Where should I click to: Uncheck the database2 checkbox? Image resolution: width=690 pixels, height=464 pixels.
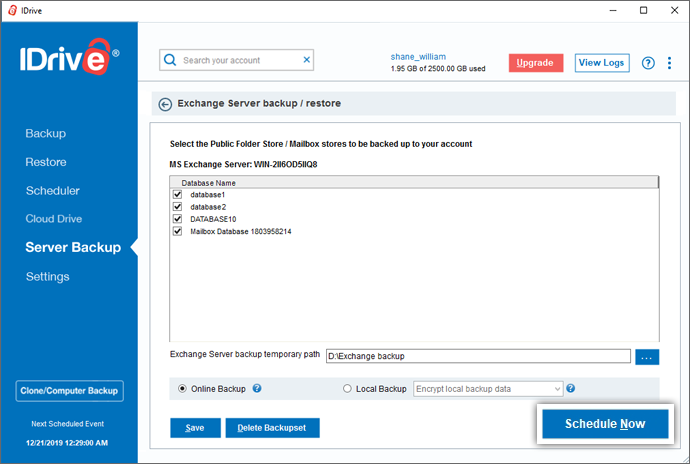point(177,206)
